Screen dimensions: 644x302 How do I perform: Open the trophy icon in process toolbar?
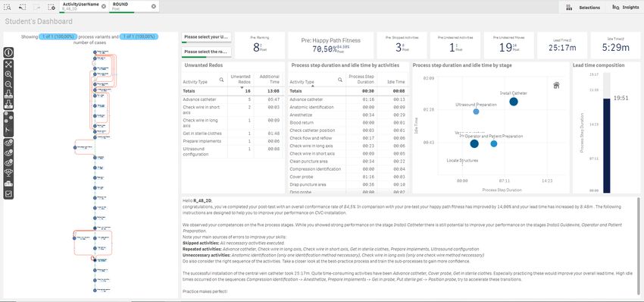point(8,173)
